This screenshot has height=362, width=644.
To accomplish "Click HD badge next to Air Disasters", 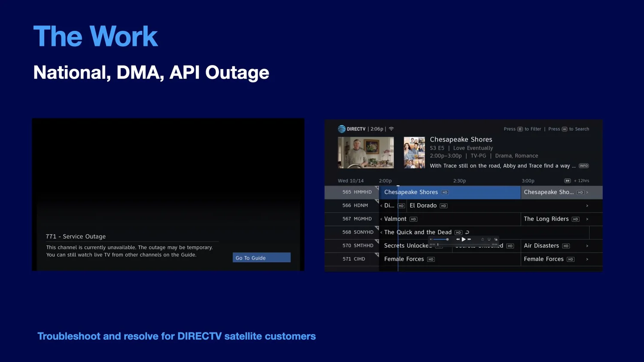I will 566,246.
